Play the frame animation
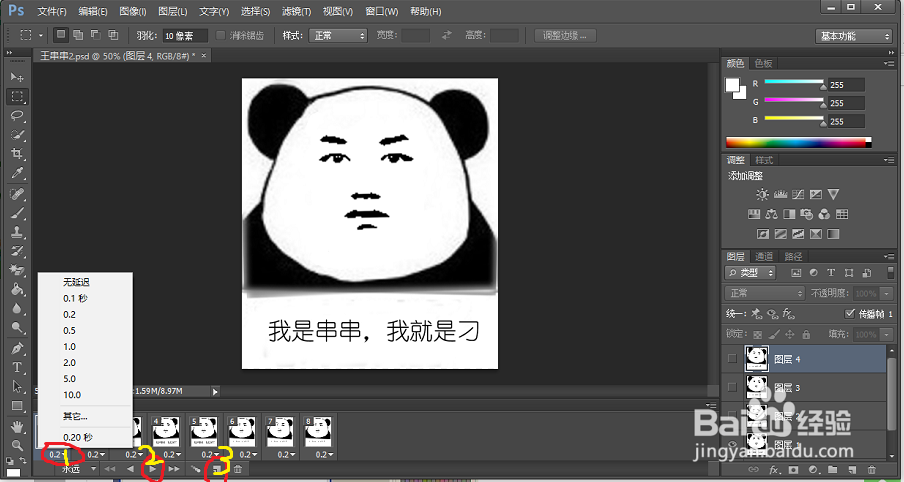Viewport: 904px width, 482px height. click(153, 469)
